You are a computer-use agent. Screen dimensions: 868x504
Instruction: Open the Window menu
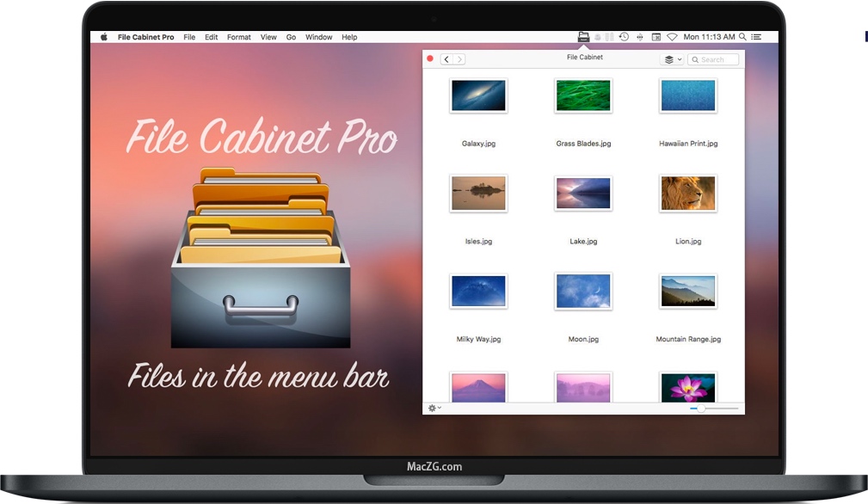click(318, 37)
